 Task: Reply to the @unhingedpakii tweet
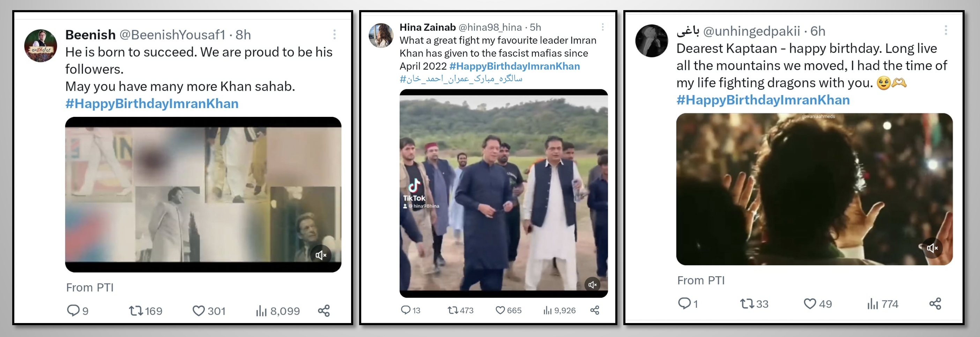(x=684, y=304)
